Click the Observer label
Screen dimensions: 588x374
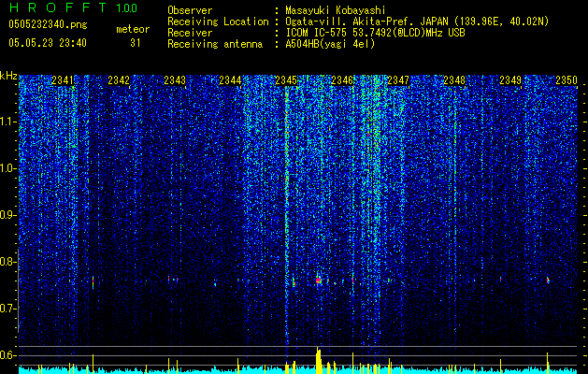[190, 10]
